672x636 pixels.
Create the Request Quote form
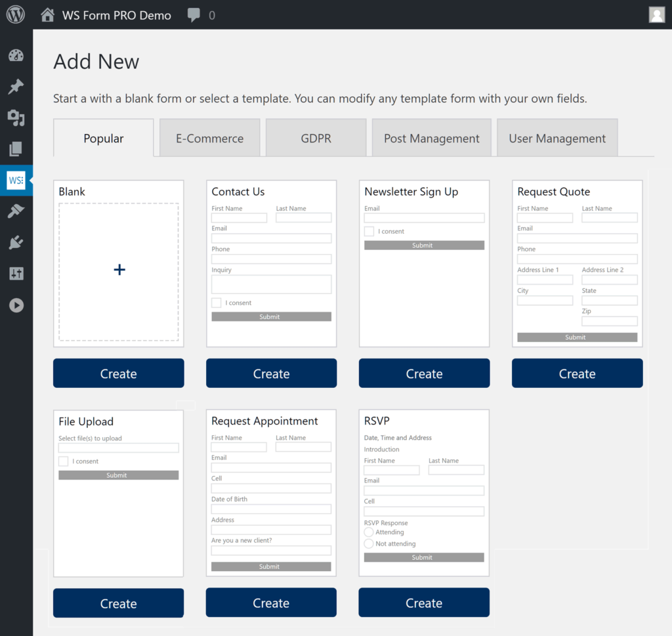[577, 373]
